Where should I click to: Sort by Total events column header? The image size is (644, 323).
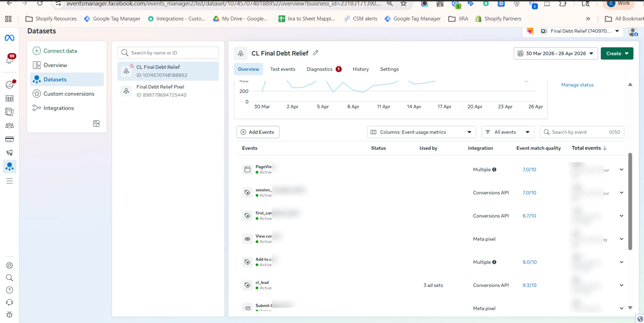[589, 148]
